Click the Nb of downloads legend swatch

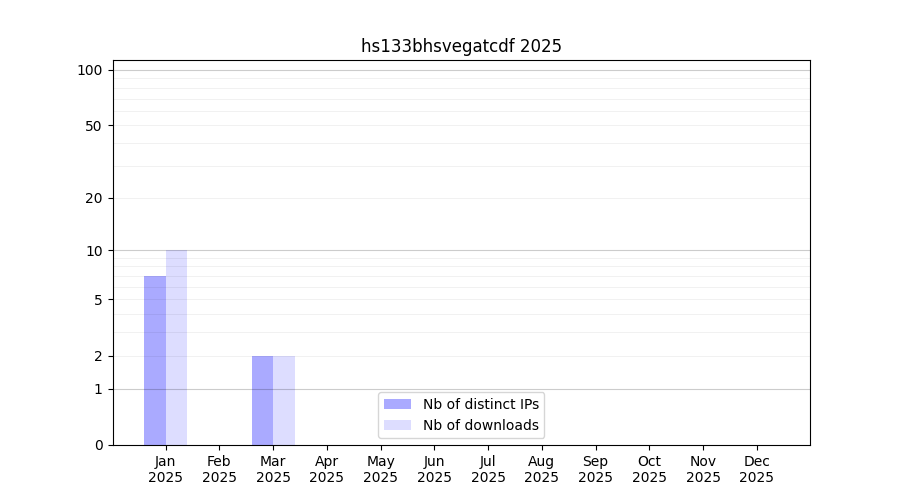pyautogui.click(x=397, y=425)
